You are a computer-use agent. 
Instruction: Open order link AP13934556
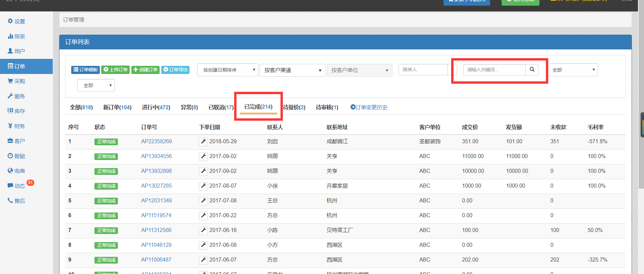[156, 156]
